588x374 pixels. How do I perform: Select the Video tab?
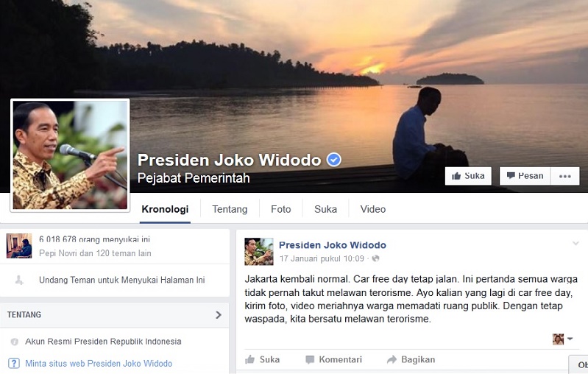373,209
